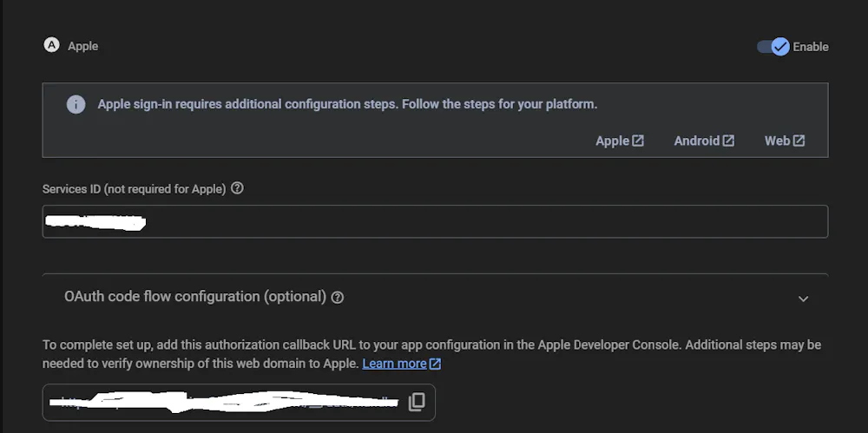Click the 'Apple sign-in requires additional configuration' text
Image resolution: width=868 pixels, height=433 pixels.
click(347, 104)
